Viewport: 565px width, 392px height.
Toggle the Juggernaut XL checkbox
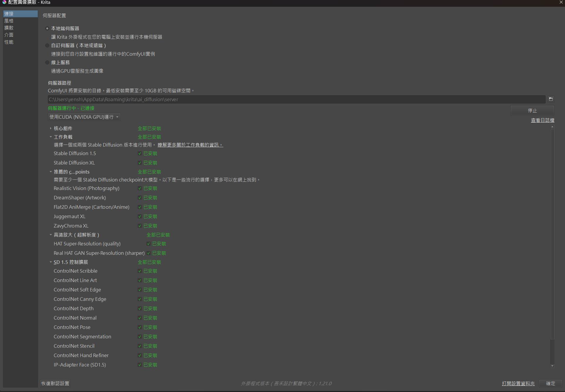tap(140, 216)
